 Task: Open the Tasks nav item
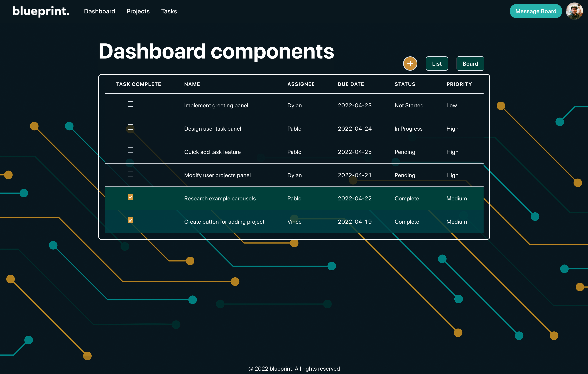pyautogui.click(x=169, y=11)
